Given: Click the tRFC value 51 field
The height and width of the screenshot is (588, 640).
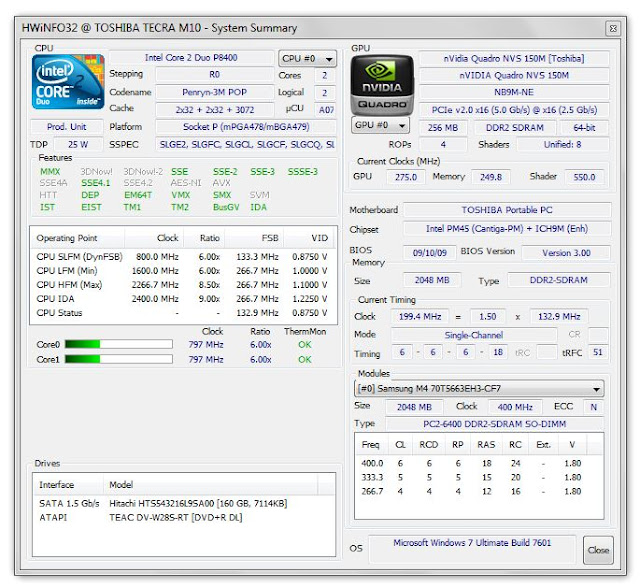Looking at the screenshot, I should coord(598,352).
